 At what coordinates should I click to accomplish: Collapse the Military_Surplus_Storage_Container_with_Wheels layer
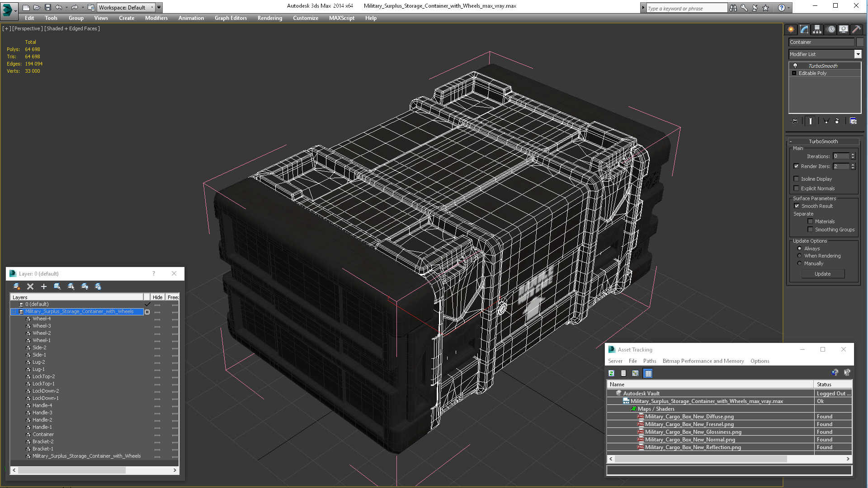click(14, 312)
